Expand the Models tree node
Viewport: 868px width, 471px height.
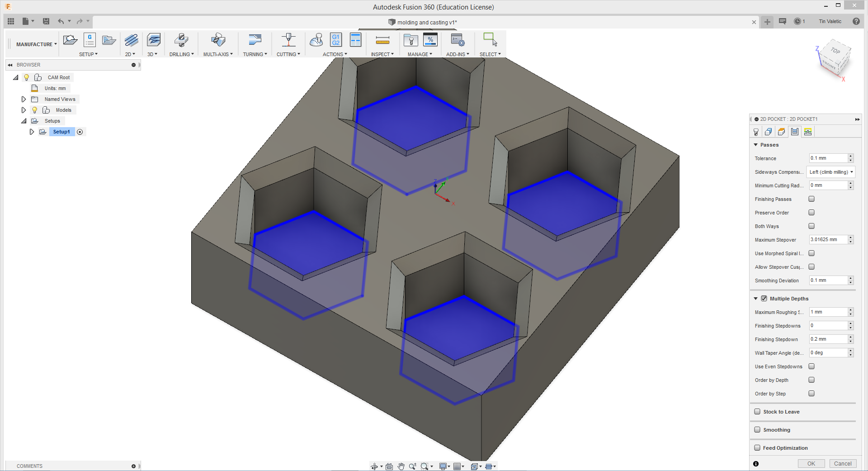pos(24,110)
